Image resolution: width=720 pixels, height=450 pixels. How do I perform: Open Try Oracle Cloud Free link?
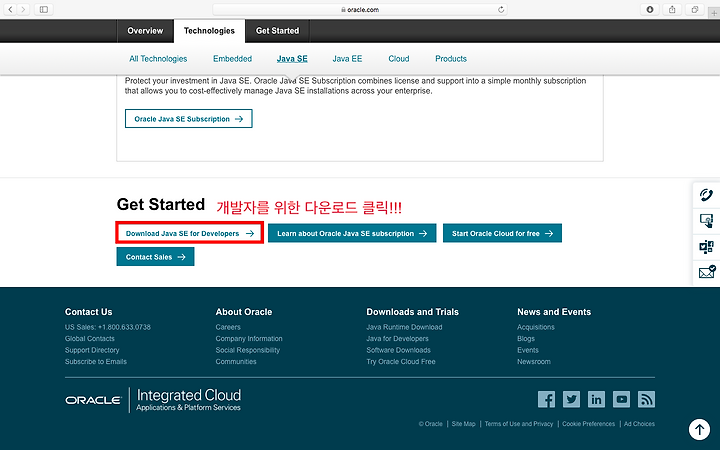pyautogui.click(x=401, y=361)
